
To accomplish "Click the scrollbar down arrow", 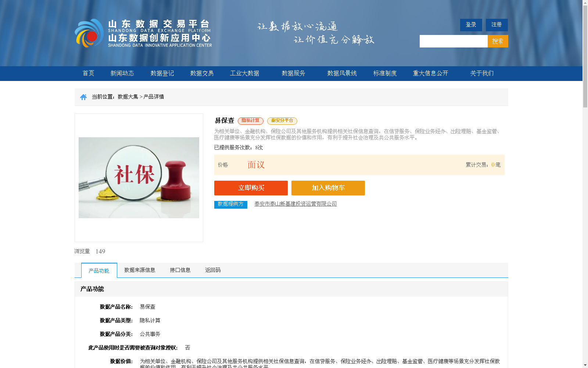I will point(585,365).
